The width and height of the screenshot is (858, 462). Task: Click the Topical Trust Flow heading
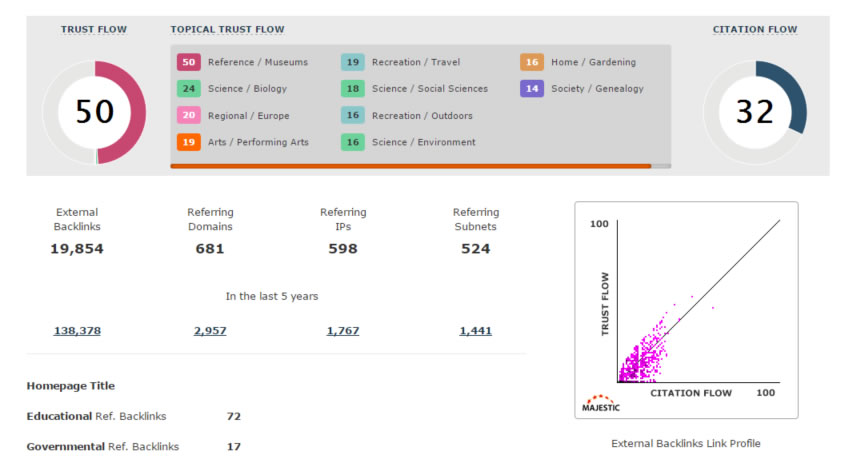point(227,30)
